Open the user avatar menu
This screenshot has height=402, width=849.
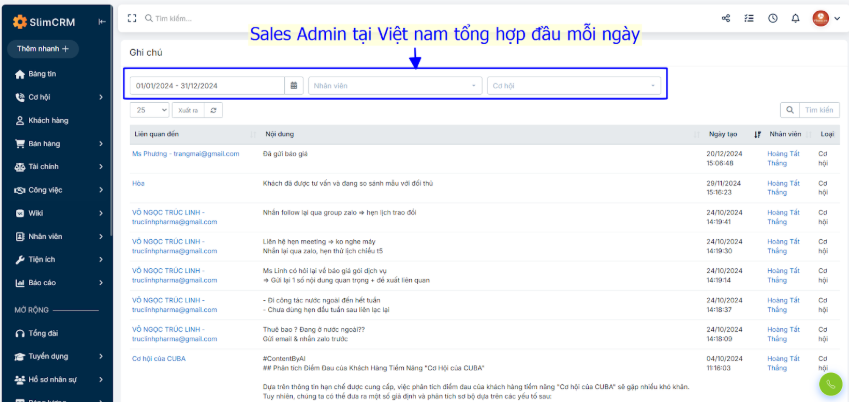coord(825,18)
